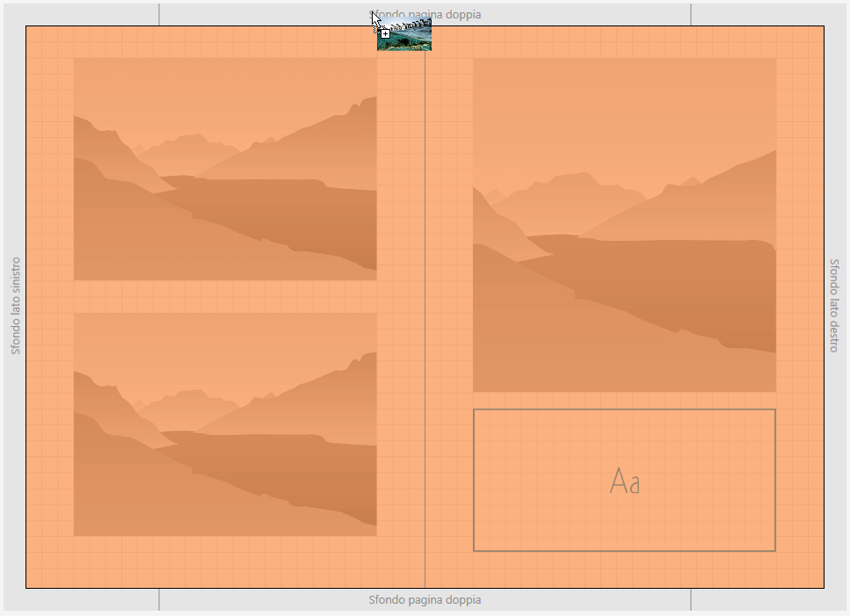Select the large right-page photo placeholder
The image size is (850, 616).
coord(624,225)
